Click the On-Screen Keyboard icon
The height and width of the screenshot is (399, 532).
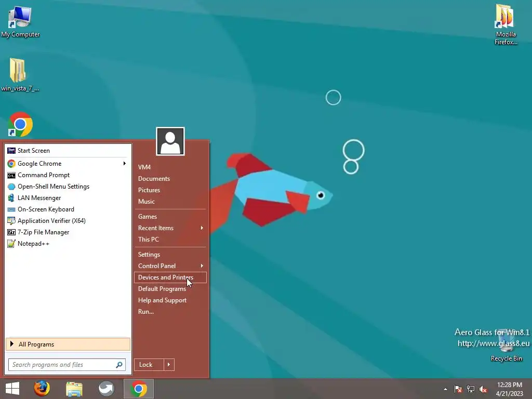click(x=11, y=209)
